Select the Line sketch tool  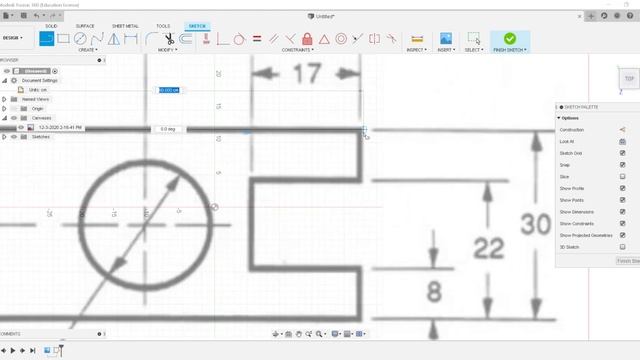[x=47, y=39]
